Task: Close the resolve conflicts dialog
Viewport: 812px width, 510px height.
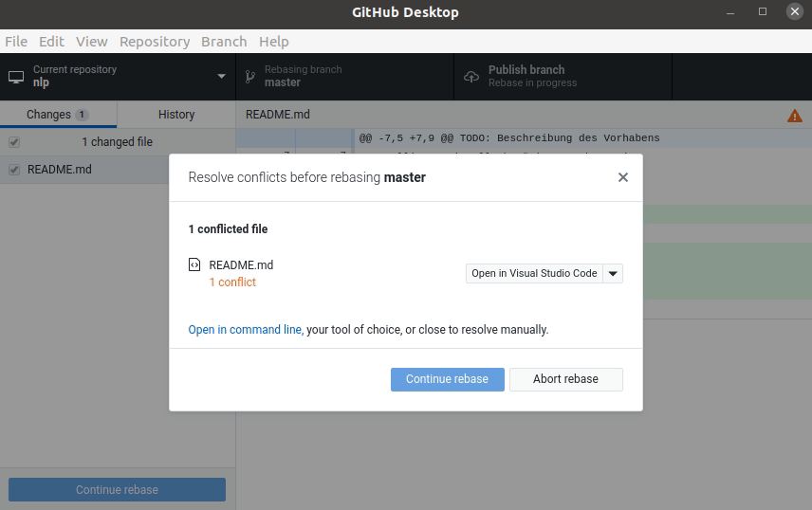Action: point(623,177)
